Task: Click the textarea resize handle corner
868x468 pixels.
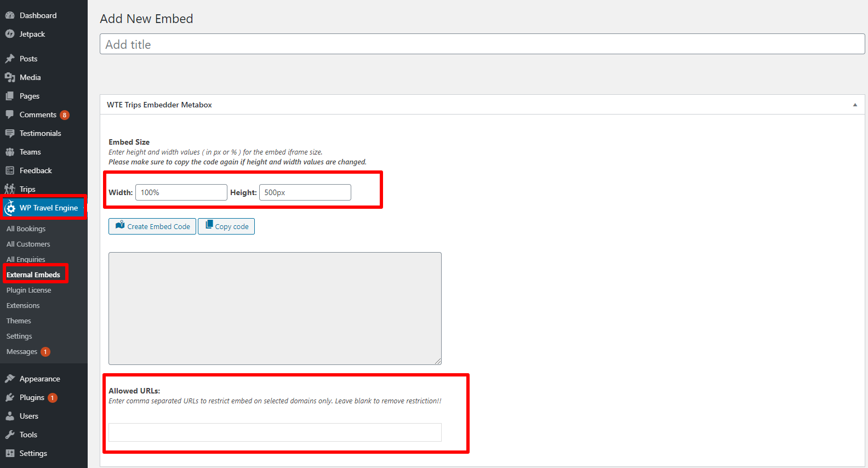Action: click(438, 361)
